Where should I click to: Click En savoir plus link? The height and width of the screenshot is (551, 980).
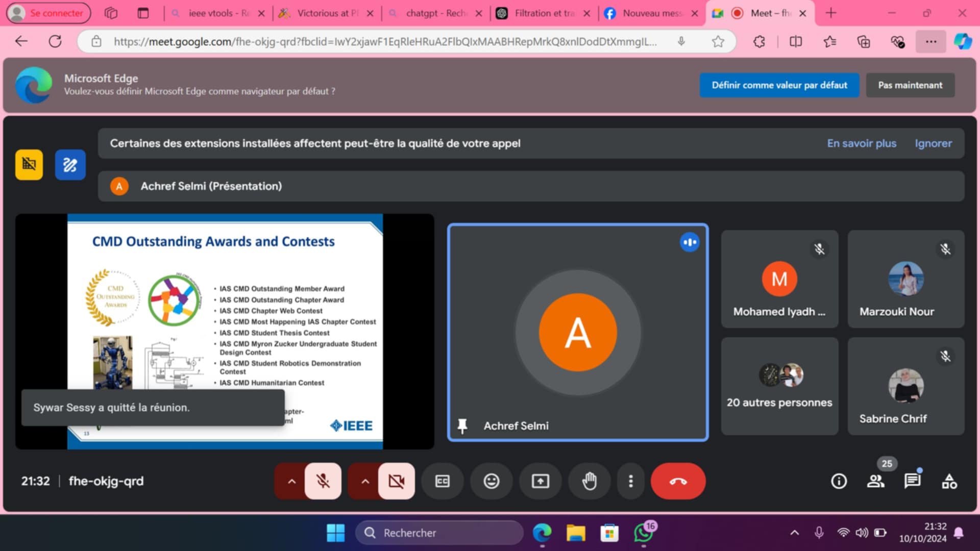click(862, 143)
